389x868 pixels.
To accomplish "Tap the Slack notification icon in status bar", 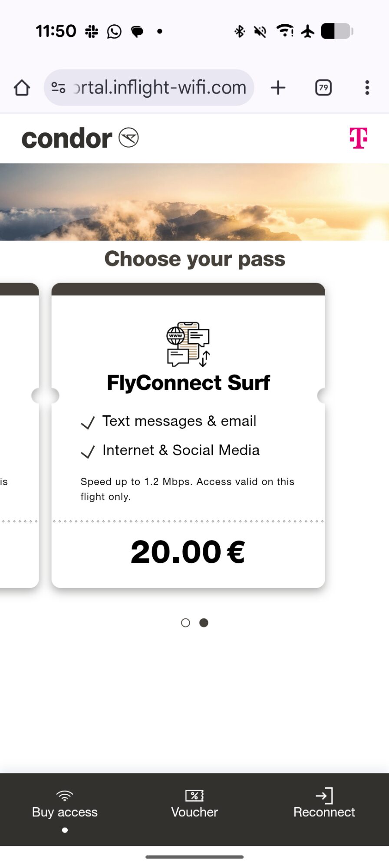I will (x=92, y=31).
